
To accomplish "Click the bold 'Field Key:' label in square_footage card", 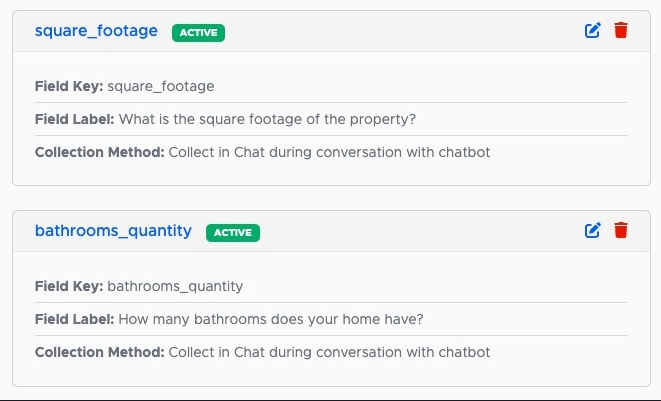I will [x=69, y=86].
